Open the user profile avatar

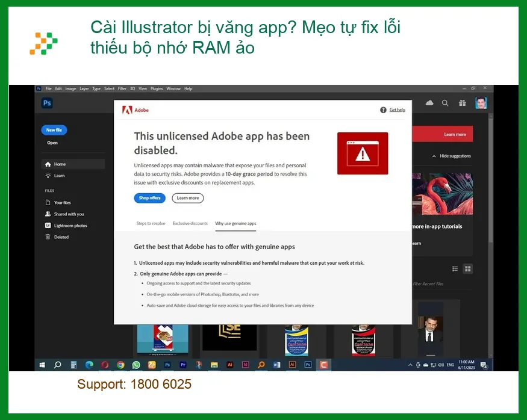[481, 103]
